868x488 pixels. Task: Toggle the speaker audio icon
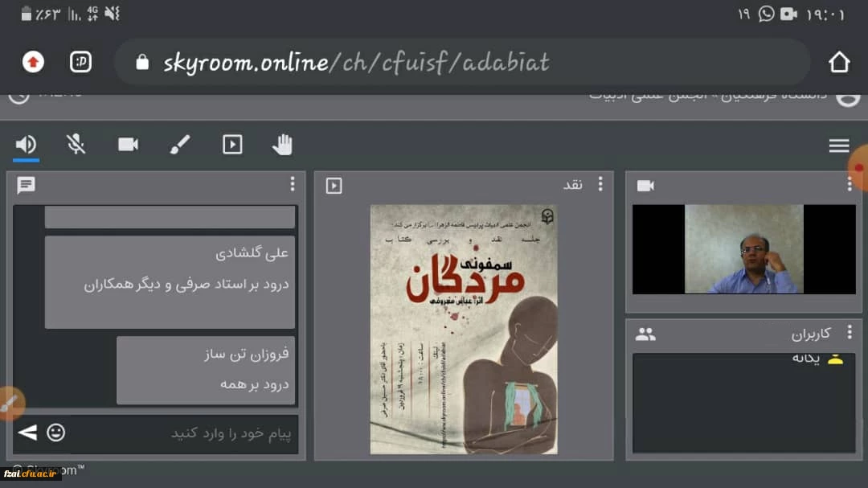pyautogui.click(x=26, y=145)
